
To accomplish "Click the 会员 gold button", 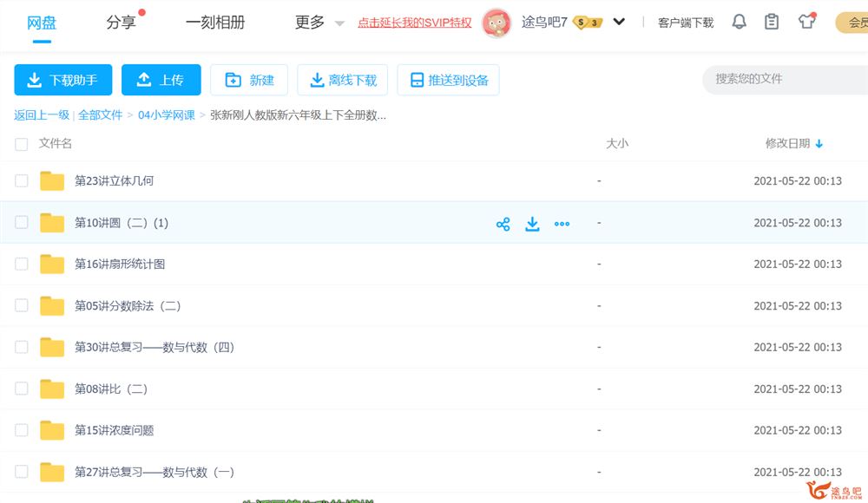I will [852, 23].
